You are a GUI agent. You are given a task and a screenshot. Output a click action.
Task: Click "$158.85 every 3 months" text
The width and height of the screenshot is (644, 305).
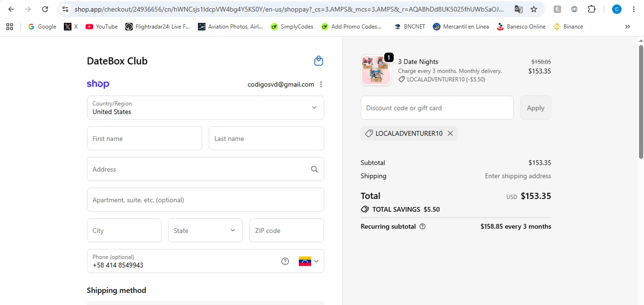pyautogui.click(x=516, y=226)
